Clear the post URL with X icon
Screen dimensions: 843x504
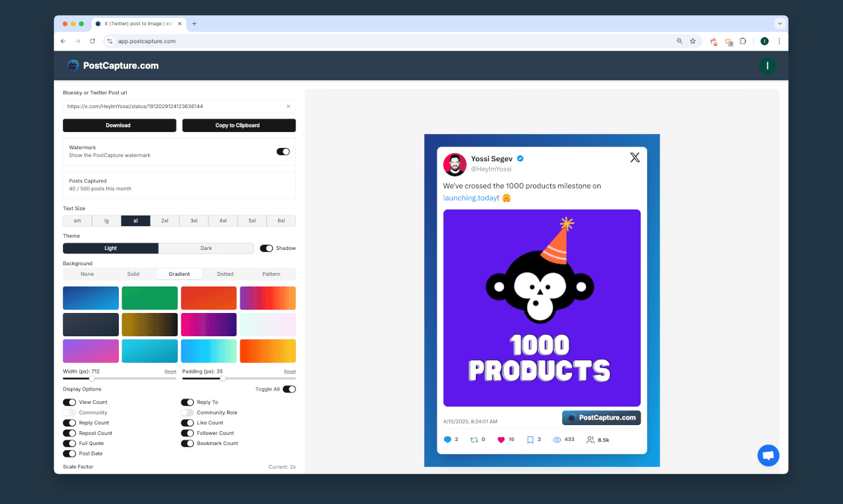[x=288, y=106]
